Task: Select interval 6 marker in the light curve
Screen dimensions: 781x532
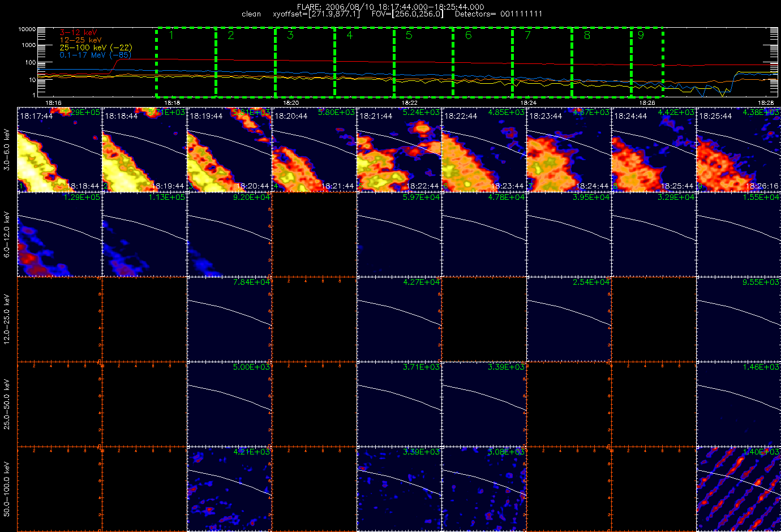Action: pos(469,35)
